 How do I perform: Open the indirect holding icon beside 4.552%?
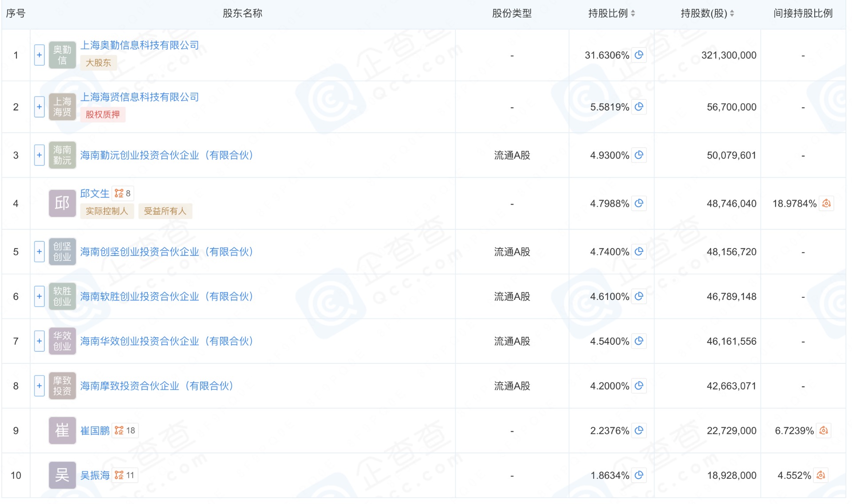[821, 476]
